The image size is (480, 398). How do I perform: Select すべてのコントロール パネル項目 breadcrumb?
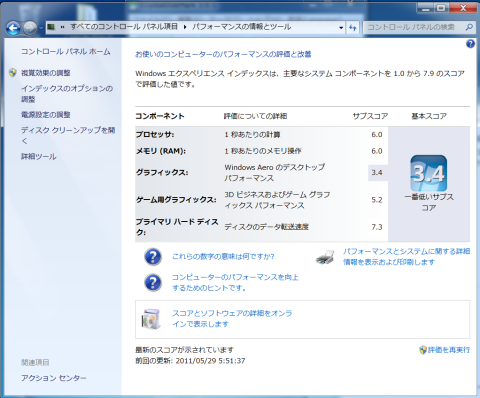click(124, 27)
